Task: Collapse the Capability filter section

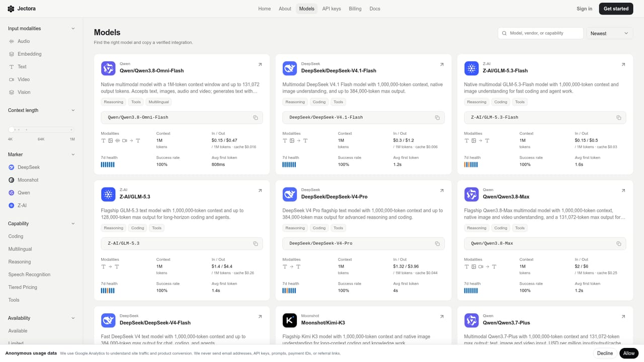Action: point(41,223)
